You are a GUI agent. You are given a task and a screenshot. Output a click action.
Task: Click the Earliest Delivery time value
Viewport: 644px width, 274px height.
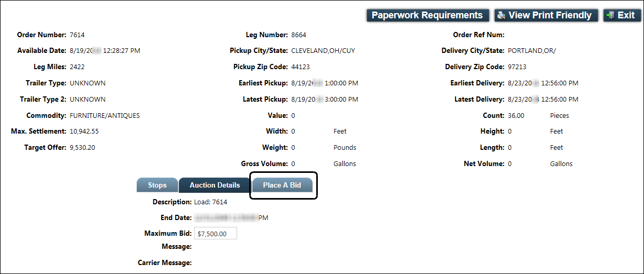coord(543,83)
